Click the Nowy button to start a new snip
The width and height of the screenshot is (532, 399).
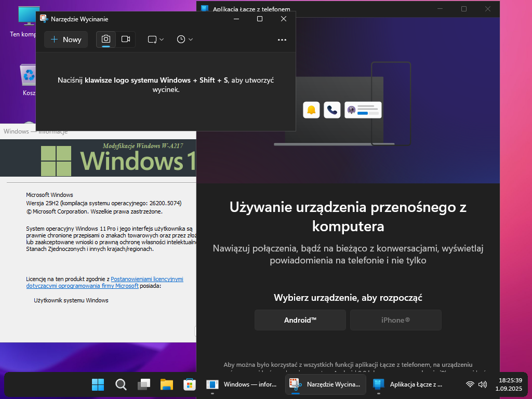(x=66, y=39)
